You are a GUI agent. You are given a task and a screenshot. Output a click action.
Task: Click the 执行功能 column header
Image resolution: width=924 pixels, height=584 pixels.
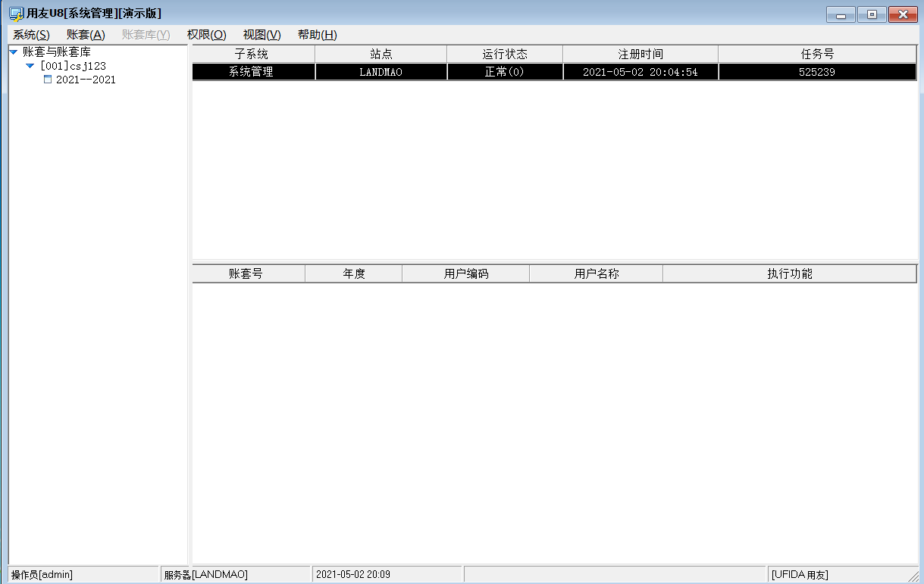tap(790, 273)
